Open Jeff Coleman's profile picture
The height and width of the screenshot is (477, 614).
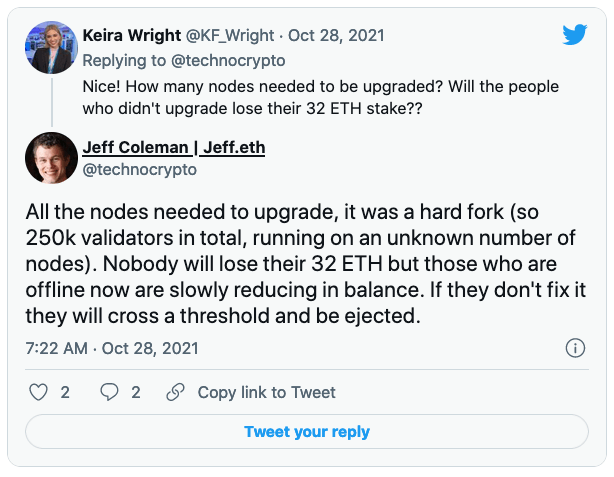[x=51, y=158]
